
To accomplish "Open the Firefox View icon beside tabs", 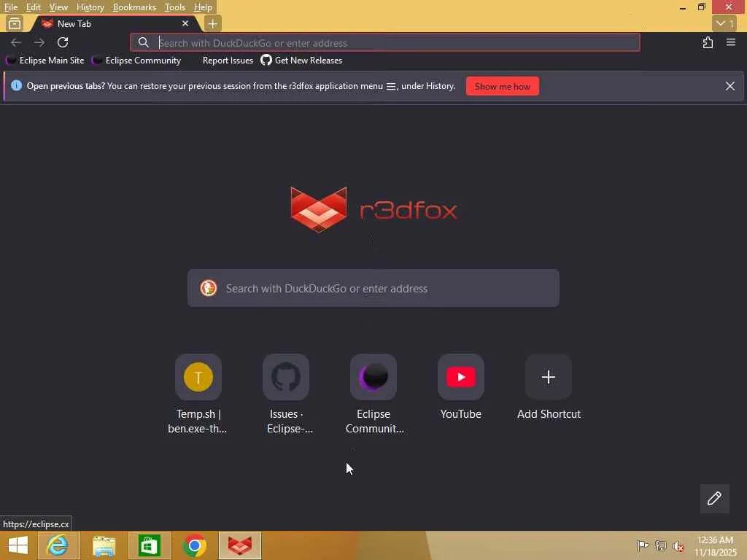I will tap(15, 23).
